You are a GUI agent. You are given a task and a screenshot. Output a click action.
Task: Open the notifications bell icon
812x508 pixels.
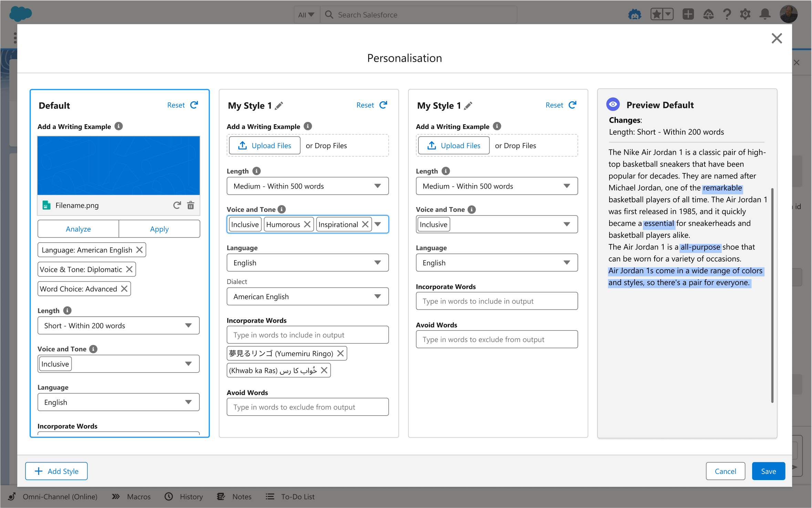point(765,14)
